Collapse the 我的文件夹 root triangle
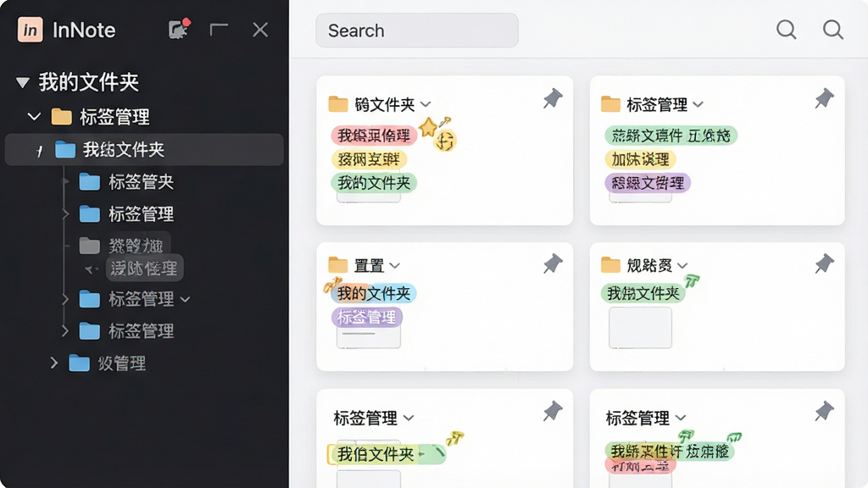This screenshot has width=868, height=488. 23,83
